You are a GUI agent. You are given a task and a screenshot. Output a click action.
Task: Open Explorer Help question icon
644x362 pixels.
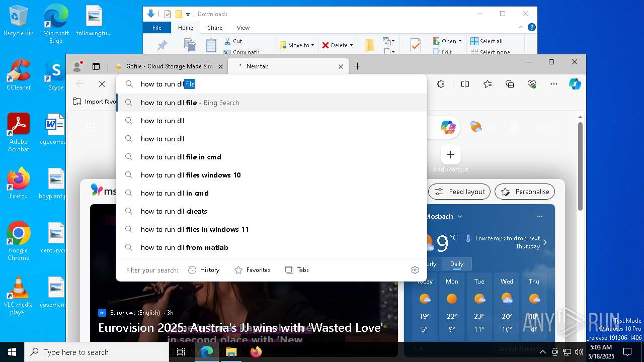pos(531,27)
